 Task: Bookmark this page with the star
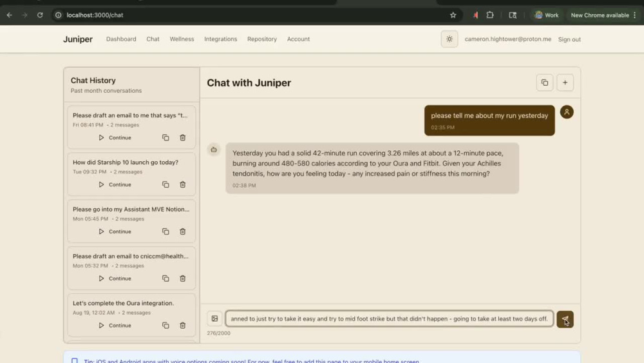point(453,15)
